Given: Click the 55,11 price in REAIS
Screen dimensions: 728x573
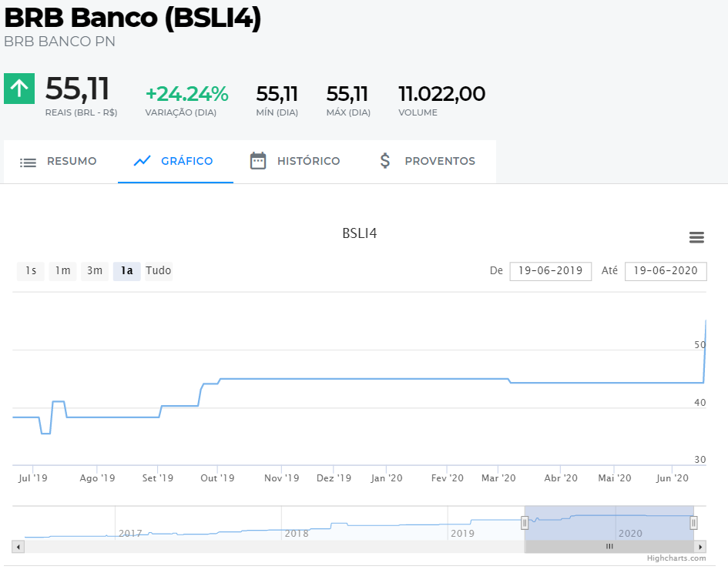Looking at the screenshot, I should (x=77, y=89).
